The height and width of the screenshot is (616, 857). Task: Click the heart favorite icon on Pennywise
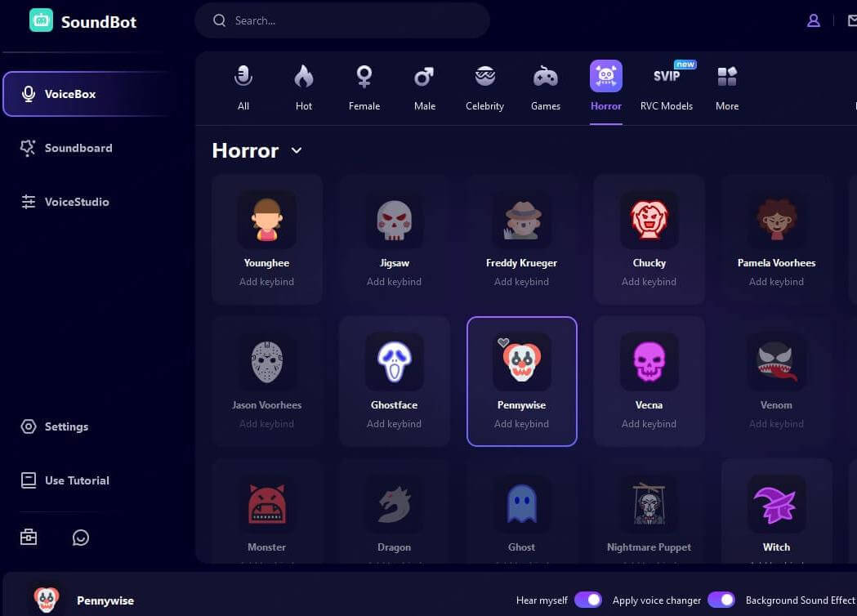pos(503,343)
